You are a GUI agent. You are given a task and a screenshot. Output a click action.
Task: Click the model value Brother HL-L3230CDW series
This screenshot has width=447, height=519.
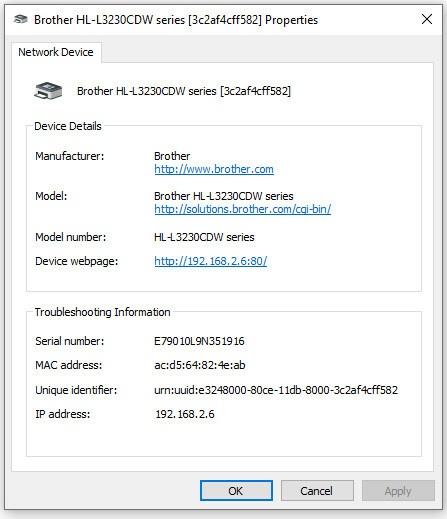[x=224, y=196]
